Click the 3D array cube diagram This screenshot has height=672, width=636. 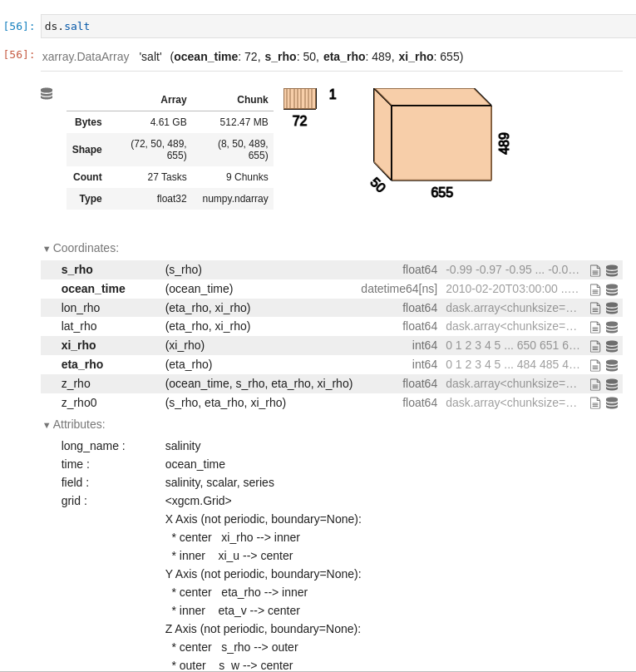pos(432,135)
